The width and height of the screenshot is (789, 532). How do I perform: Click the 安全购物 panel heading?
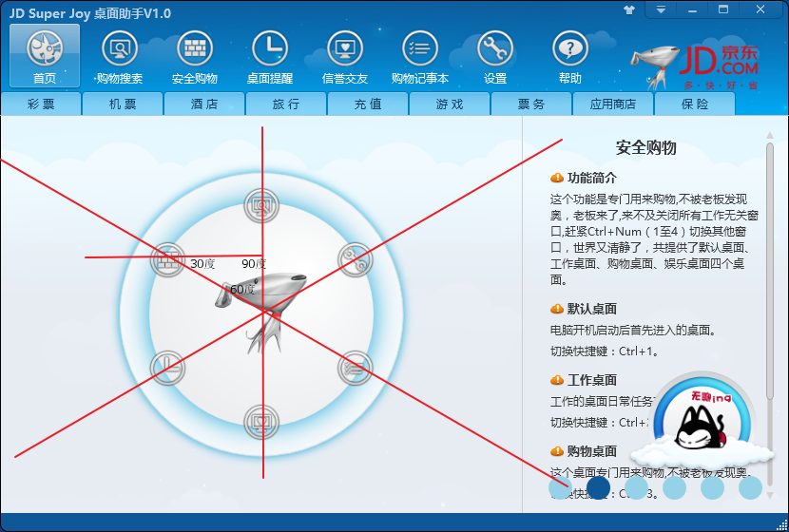645,148
